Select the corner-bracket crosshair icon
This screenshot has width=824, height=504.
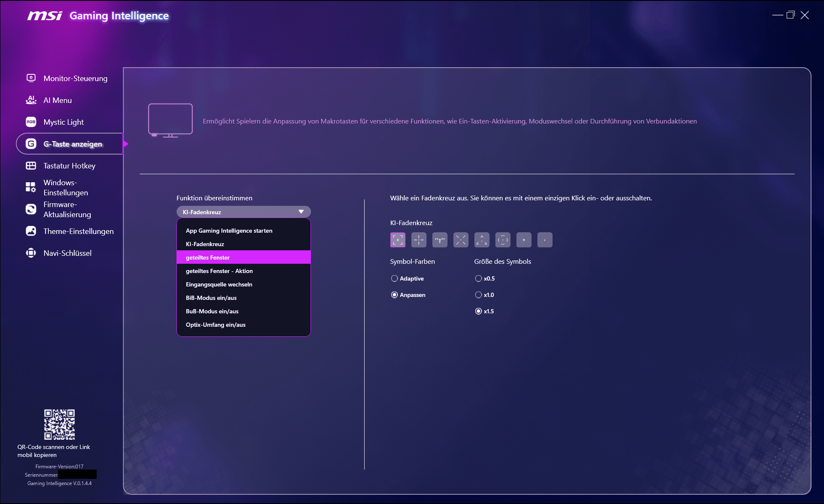click(398, 240)
